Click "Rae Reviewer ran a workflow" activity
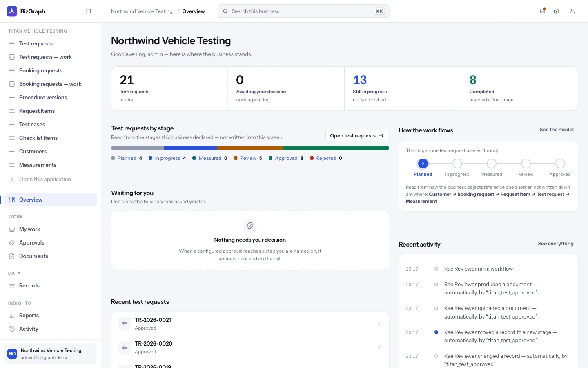The image size is (588, 368). click(478, 269)
